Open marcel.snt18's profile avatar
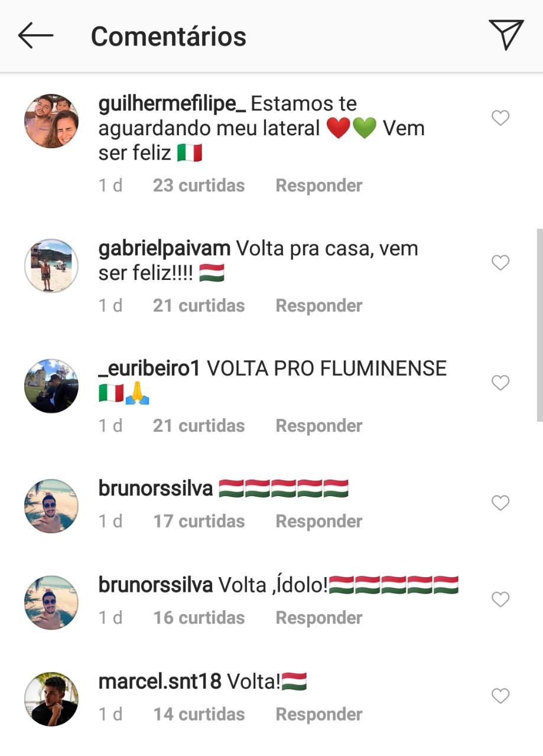The width and height of the screenshot is (543, 756). [x=51, y=699]
